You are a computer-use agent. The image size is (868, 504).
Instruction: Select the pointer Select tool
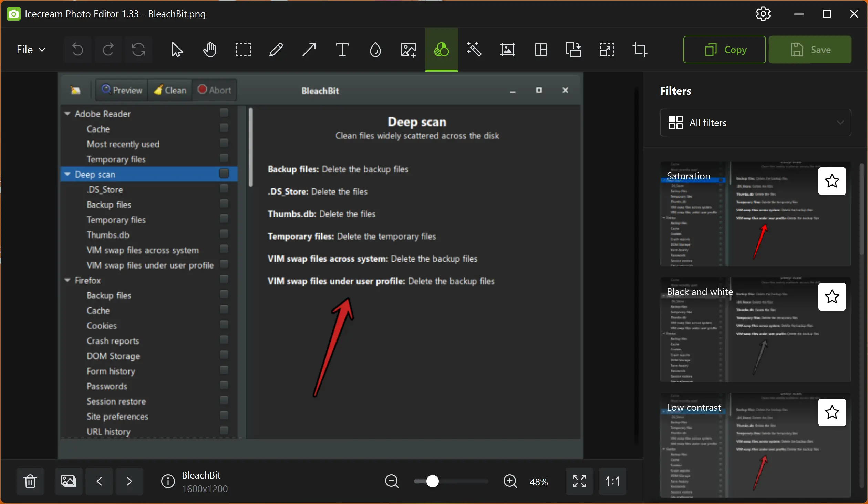click(177, 50)
